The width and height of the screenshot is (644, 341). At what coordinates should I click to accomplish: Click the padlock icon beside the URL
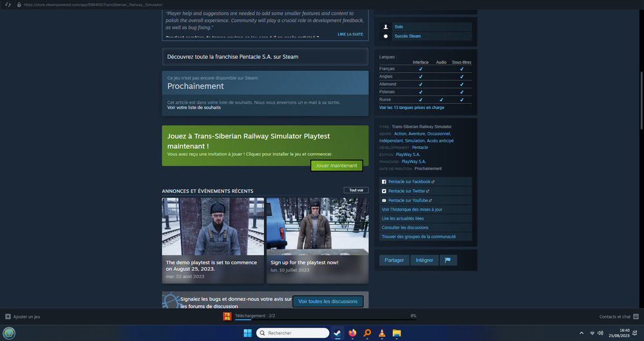[19, 5]
